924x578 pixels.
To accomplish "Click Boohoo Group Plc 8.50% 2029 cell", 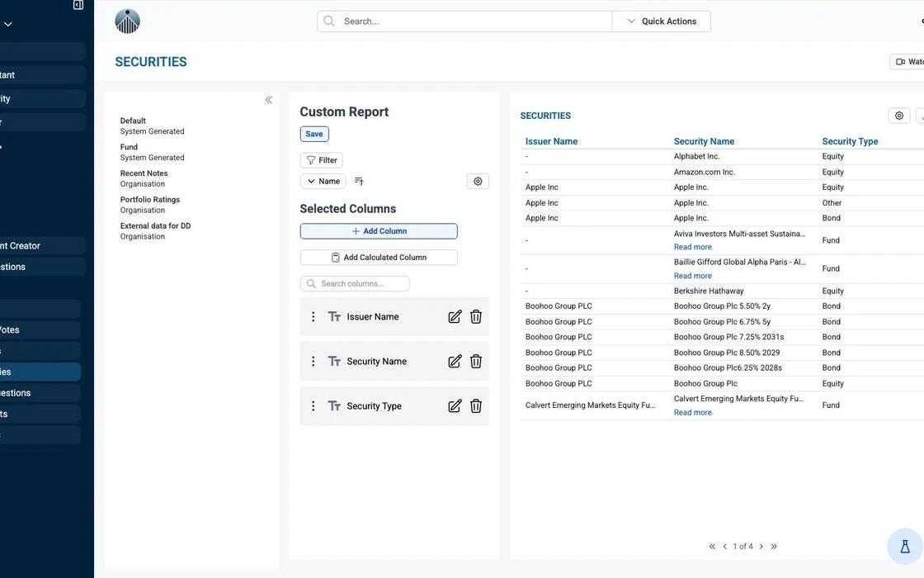I will (727, 353).
